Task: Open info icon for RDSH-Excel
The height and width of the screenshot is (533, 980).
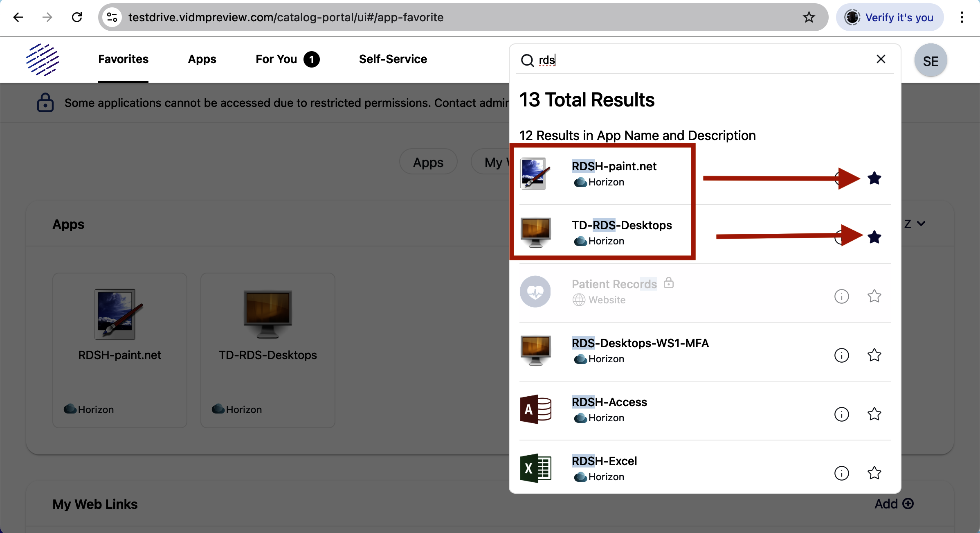Action: coord(841,473)
